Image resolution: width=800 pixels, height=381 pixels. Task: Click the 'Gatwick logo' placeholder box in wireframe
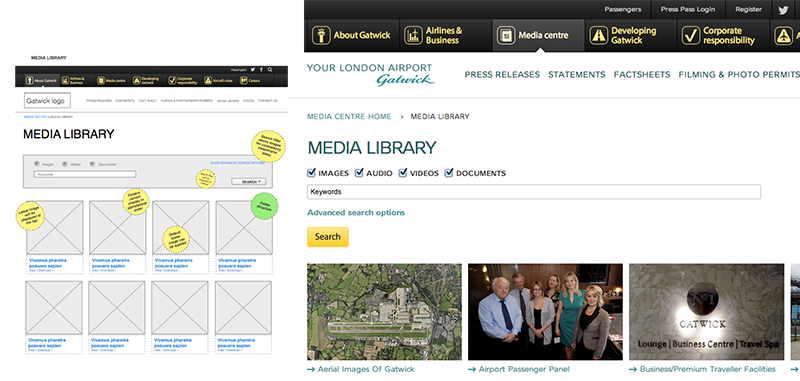47,100
